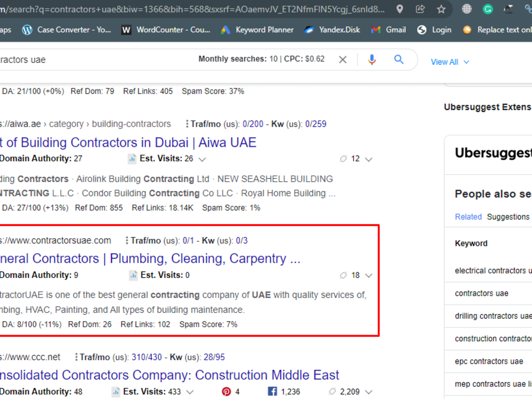Open General Contractors Plumbing Cleaning Carpentry result
This screenshot has height=399, width=532.
tap(150, 259)
